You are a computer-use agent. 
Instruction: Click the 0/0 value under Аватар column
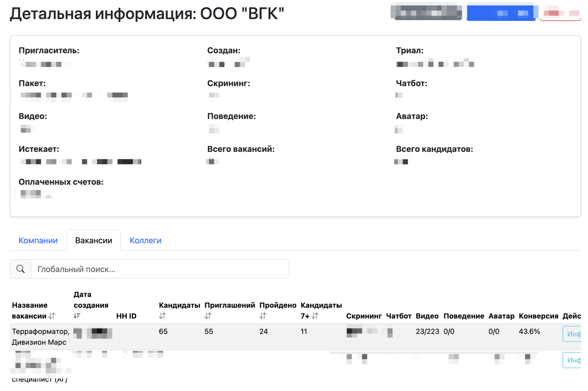[494, 332]
